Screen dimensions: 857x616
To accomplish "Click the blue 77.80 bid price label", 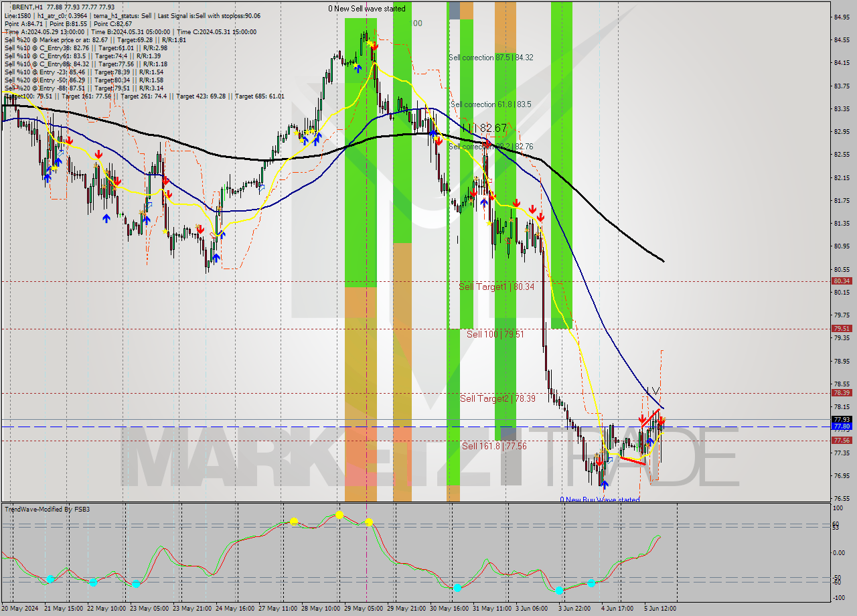I will pos(842,425).
